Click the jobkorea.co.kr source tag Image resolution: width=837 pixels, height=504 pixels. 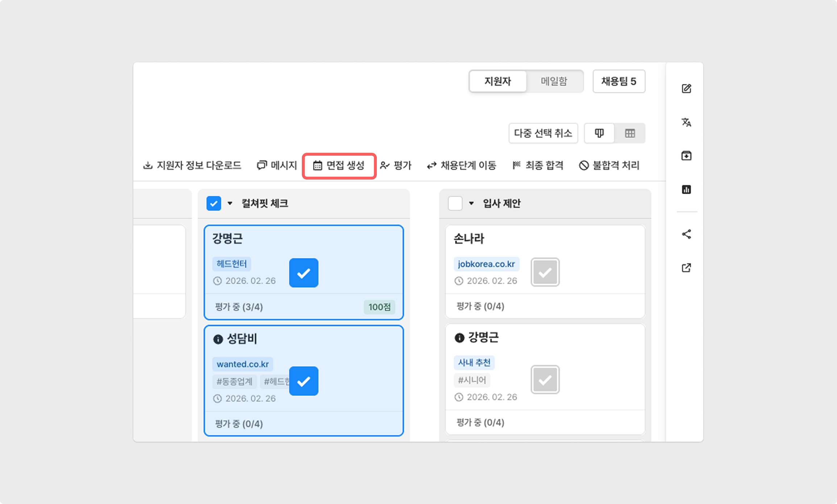tap(486, 264)
